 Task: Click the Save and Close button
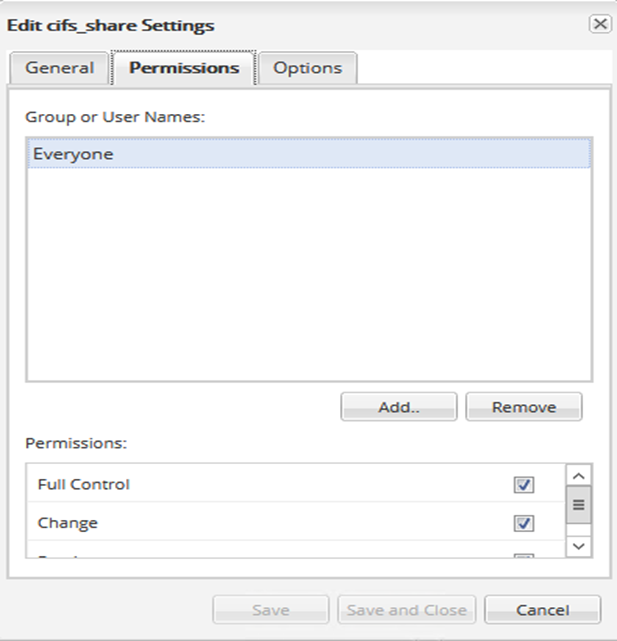[x=406, y=610]
